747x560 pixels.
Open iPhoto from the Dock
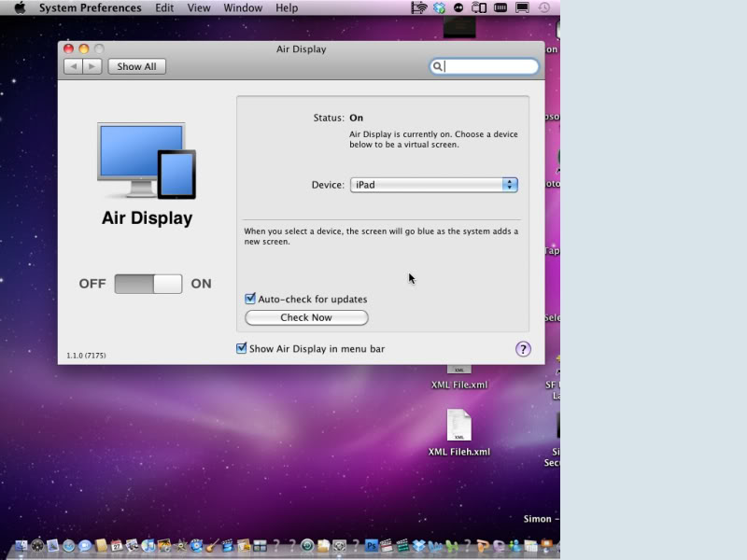(x=164, y=546)
